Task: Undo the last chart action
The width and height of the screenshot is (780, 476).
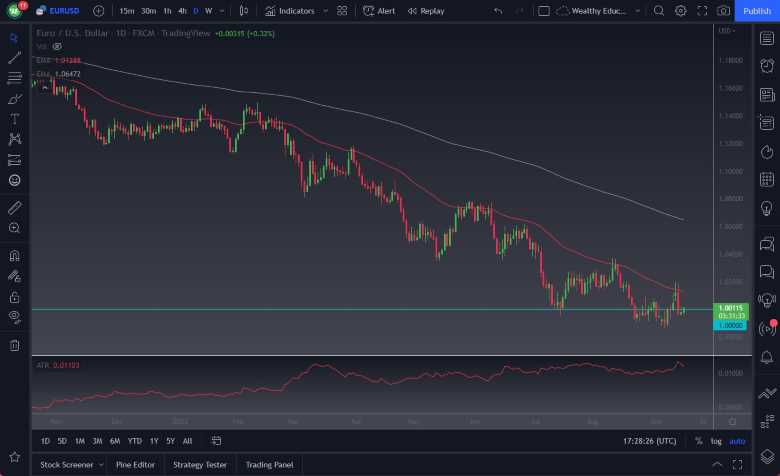Action: 498,11
